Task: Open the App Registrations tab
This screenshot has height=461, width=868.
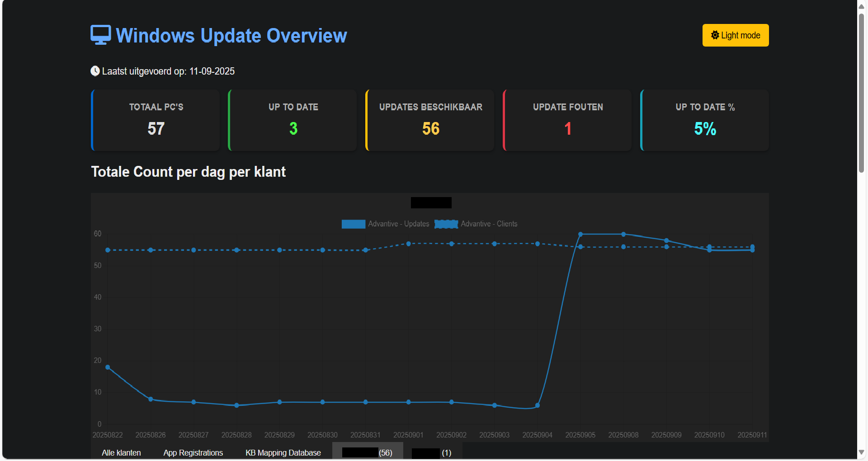Action: pos(193,452)
